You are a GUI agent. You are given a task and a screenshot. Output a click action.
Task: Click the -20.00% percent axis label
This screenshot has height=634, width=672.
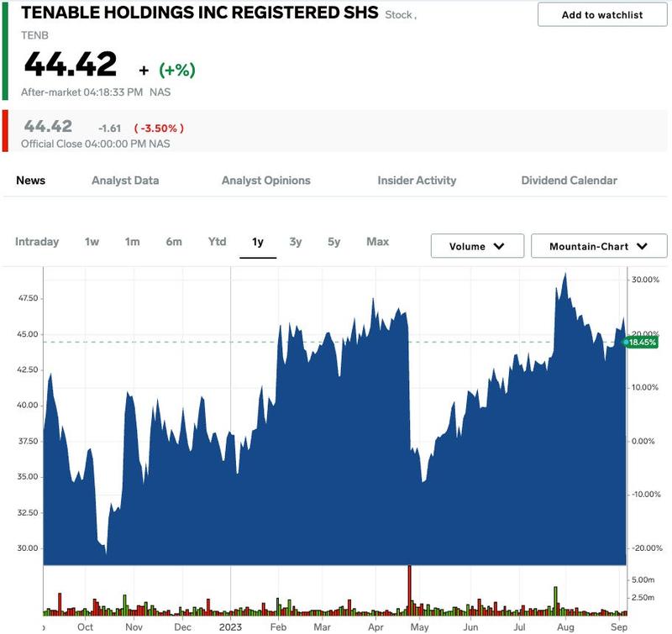[647, 548]
